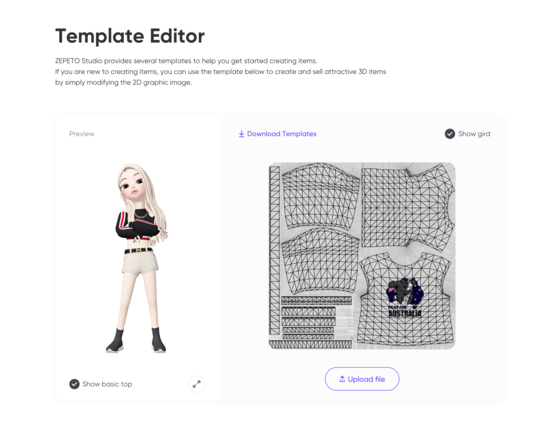This screenshot has width=560, height=436.
Task: Open the Download Templates link
Action: (x=278, y=134)
